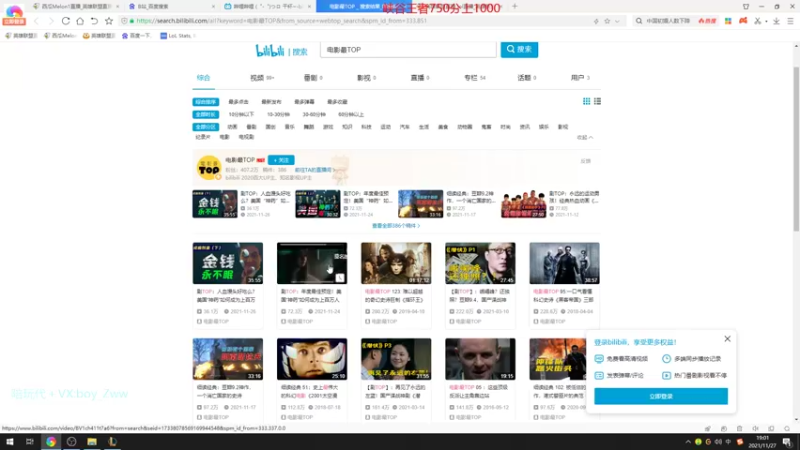
Task: Click the 电影最TOP user avatar
Action: 209,168
